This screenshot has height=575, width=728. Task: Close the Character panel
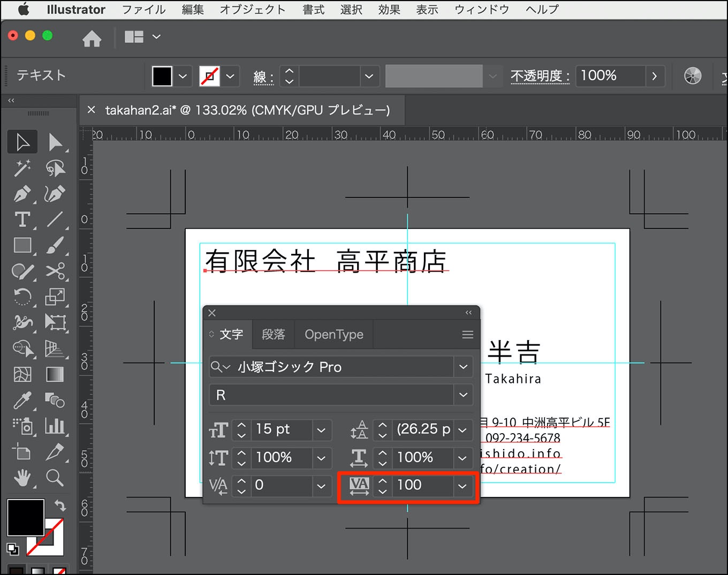(x=212, y=313)
